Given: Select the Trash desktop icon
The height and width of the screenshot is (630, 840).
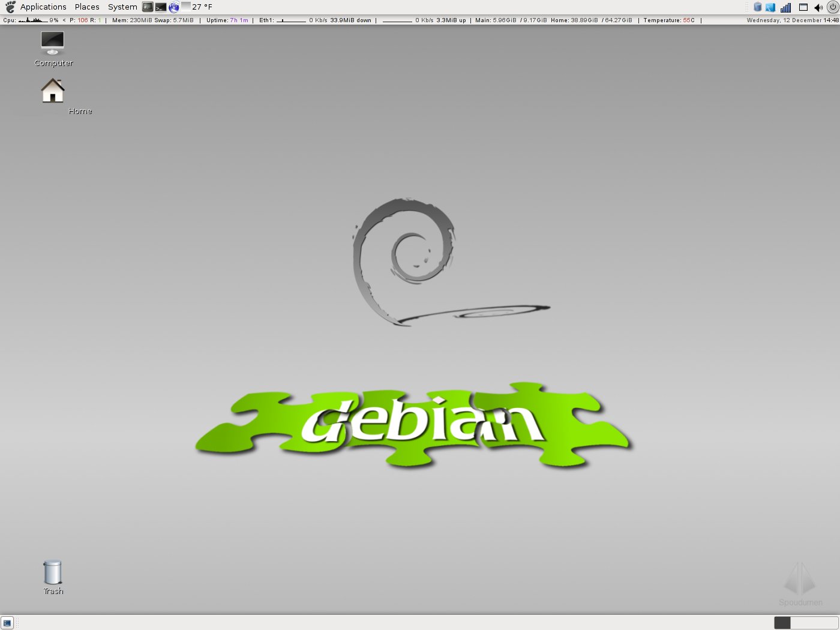Looking at the screenshot, I should pyautogui.click(x=53, y=577).
